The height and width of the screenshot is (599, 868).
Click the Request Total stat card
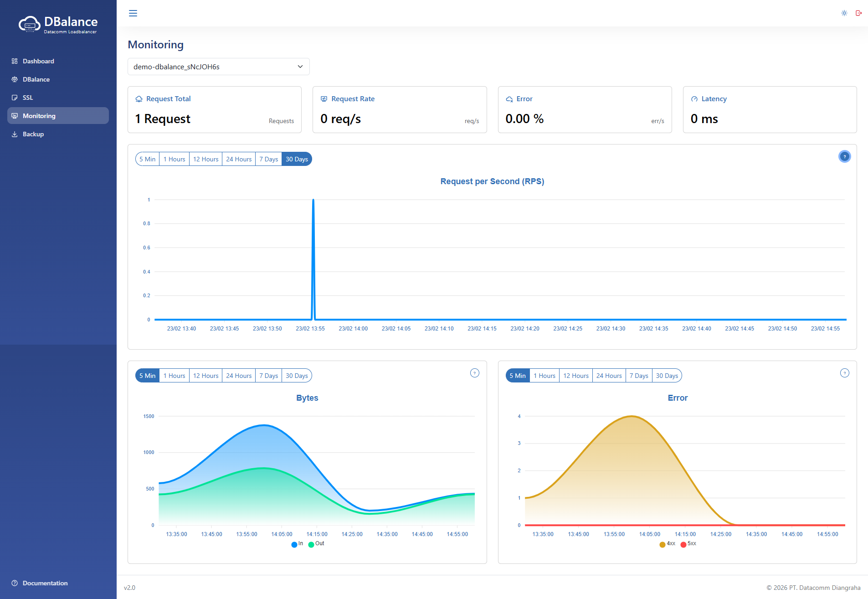click(214, 110)
